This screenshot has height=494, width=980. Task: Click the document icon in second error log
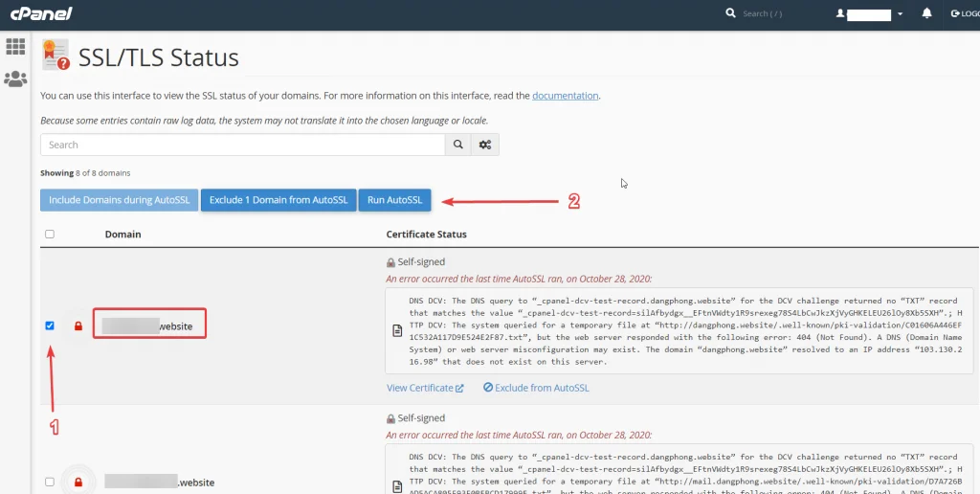click(397, 486)
